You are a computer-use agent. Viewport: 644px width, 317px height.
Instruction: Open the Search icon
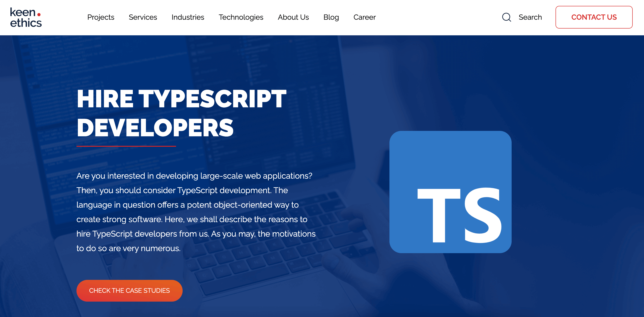(506, 17)
